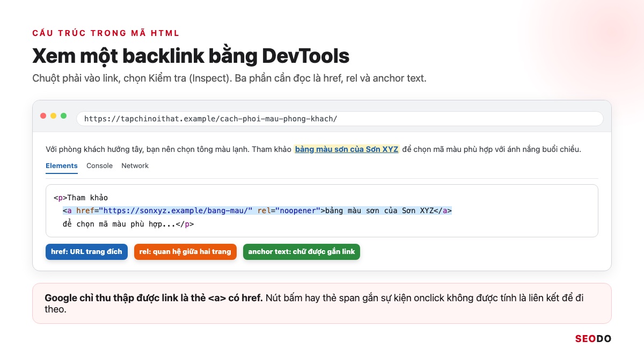Screen dimensions: 644x356
Task: Click the 'Google chỉ thu thập được link' note
Action: [x=322, y=303]
